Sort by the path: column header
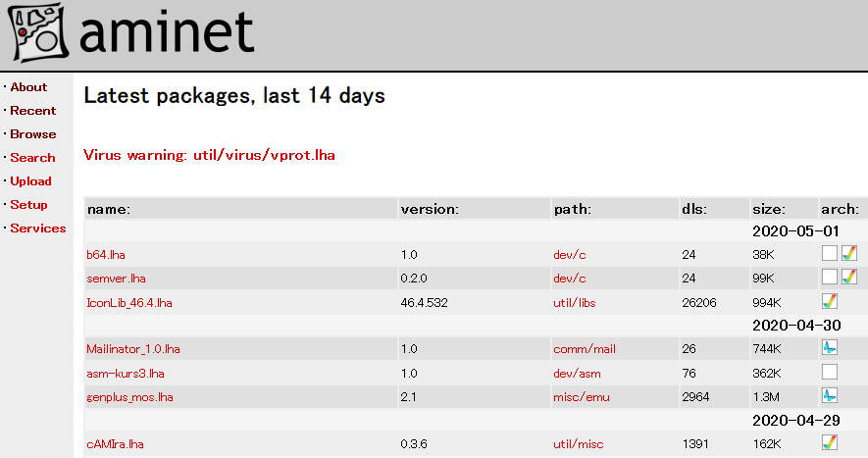 (x=573, y=209)
